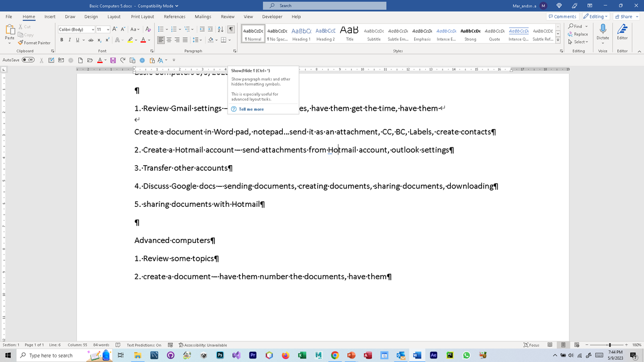Toggle AutoSave switch off/on
The image size is (644, 362).
[x=28, y=60]
